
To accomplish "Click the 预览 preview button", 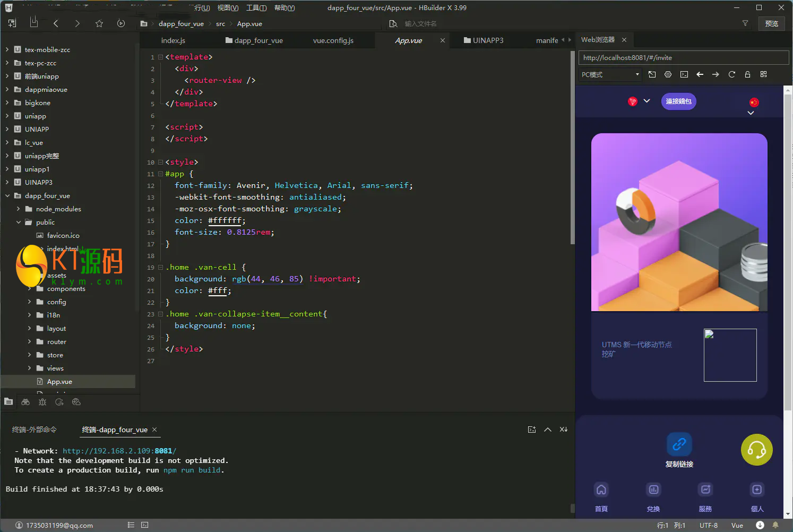I will tap(771, 23).
